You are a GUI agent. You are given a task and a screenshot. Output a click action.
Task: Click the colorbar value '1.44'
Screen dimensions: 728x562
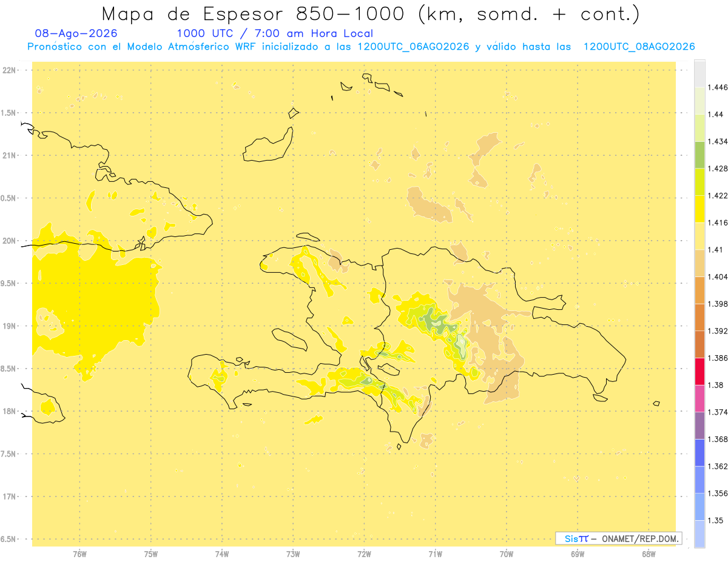(x=716, y=115)
